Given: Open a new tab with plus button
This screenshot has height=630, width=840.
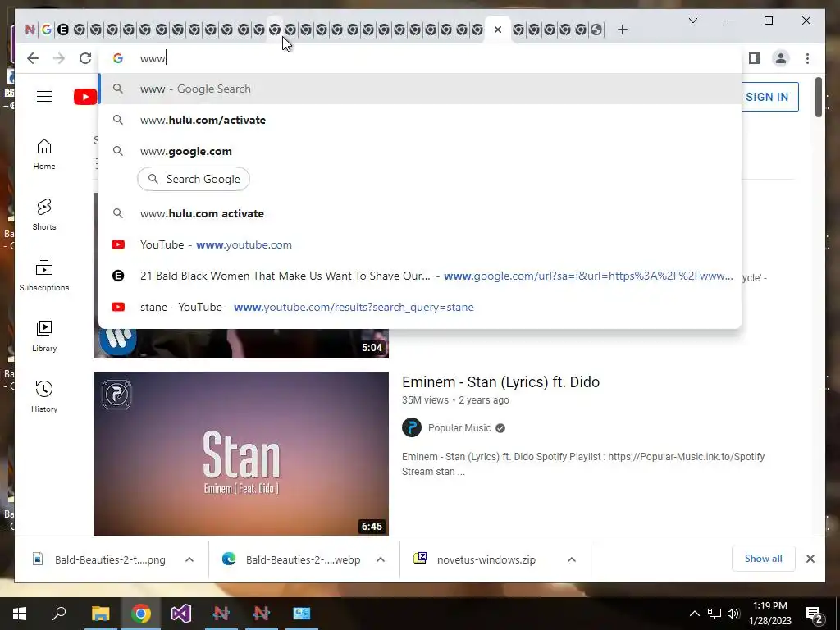Looking at the screenshot, I should pyautogui.click(x=622, y=30).
